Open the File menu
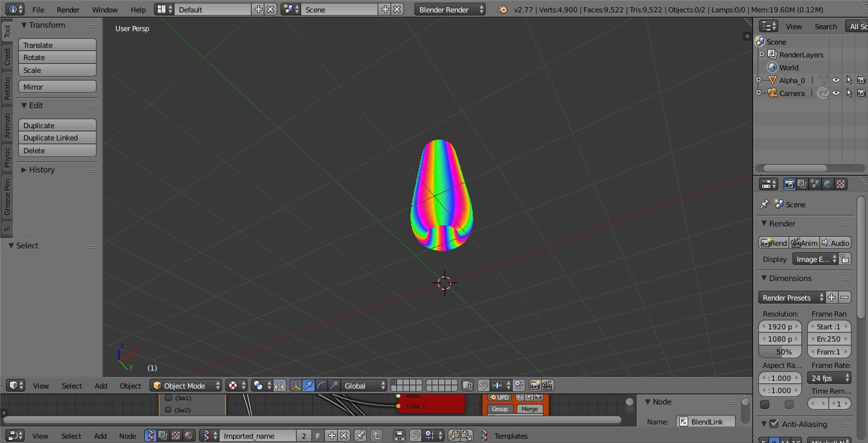The height and width of the screenshot is (443, 868). coord(38,9)
